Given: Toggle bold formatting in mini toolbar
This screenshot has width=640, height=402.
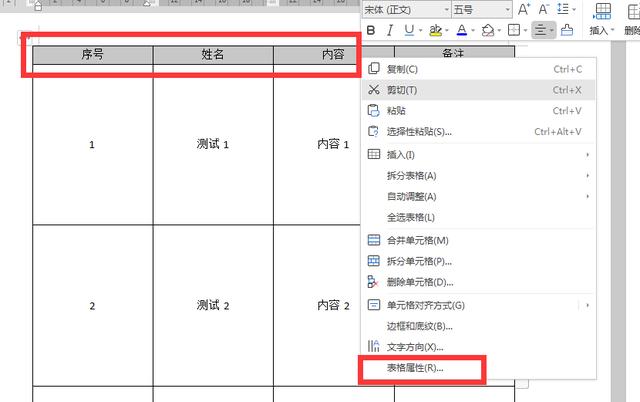Looking at the screenshot, I should click(x=371, y=30).
